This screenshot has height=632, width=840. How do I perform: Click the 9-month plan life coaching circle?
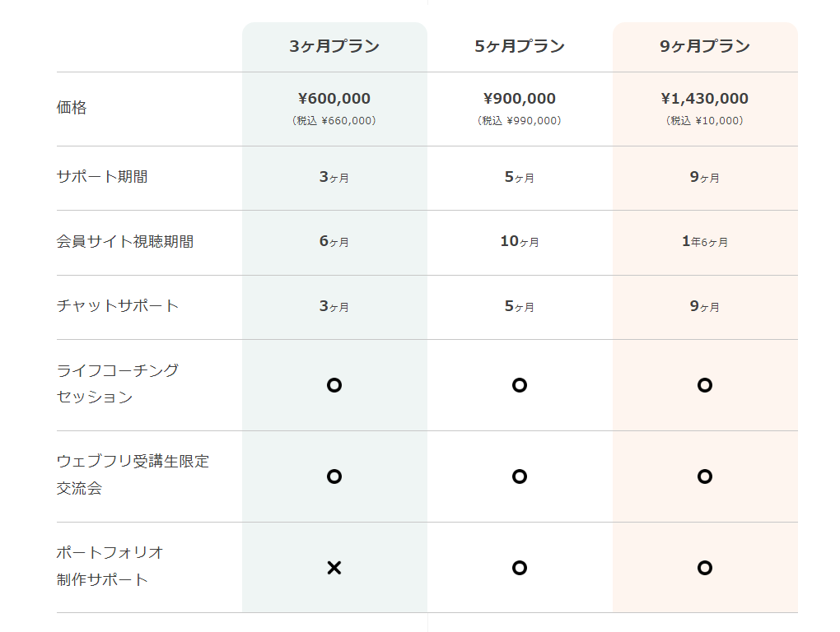704,385
